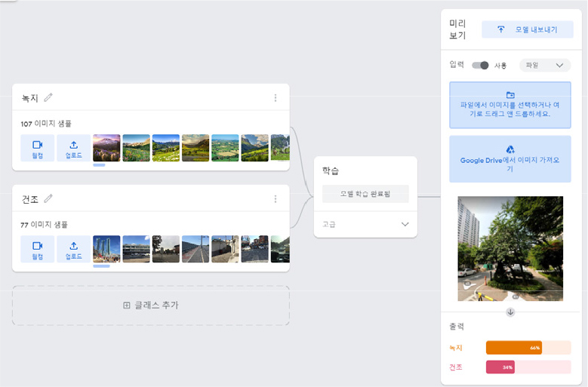Import images from Google Drive
588x387 pixels.
(x=510, y=159)
